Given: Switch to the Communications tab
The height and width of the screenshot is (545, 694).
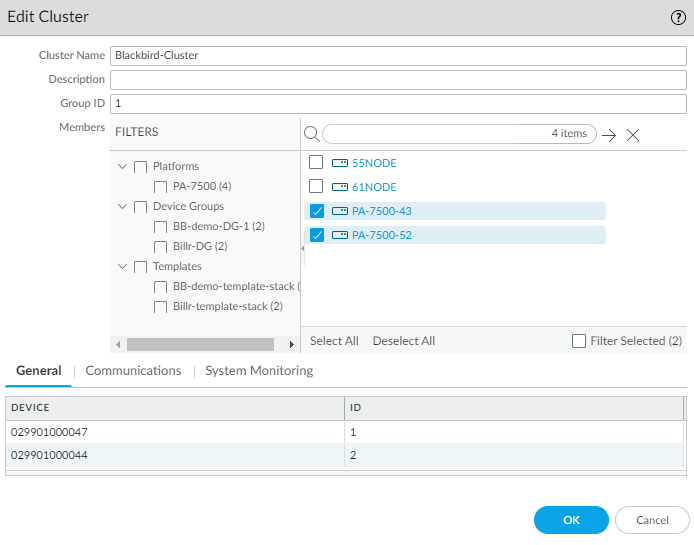Looking at the screenshot, I should pos(133,371).
